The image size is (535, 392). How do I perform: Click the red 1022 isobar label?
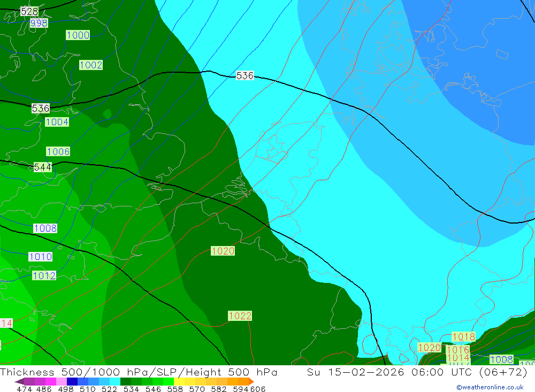(x=240, y=316)
